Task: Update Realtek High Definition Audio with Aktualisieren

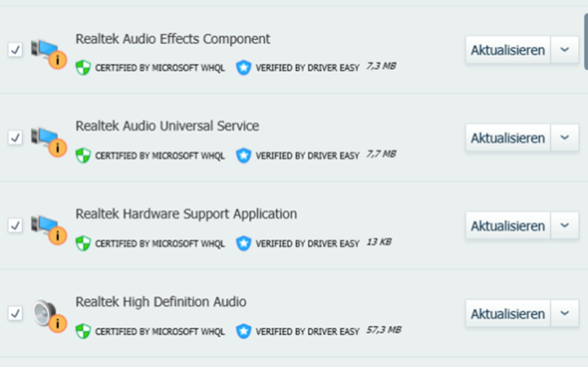Action: coord(507,313)
